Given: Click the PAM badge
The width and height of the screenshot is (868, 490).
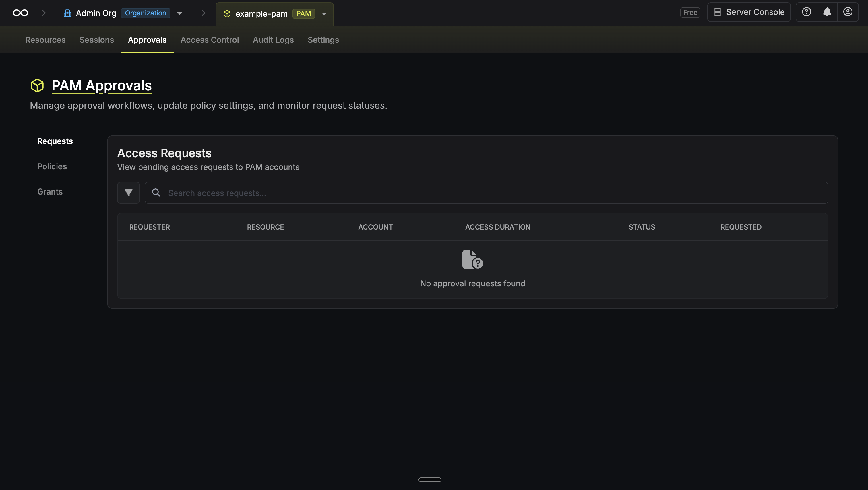Looking at the screenshot, I should click(304, 14).
